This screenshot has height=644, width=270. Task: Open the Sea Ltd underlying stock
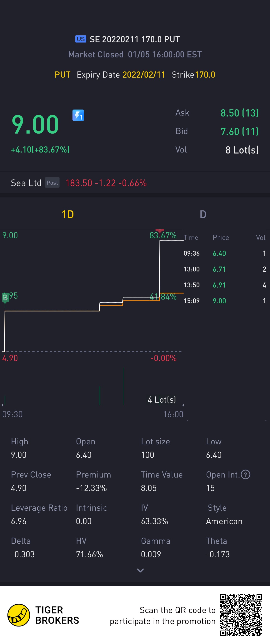[x=26, y=183]
